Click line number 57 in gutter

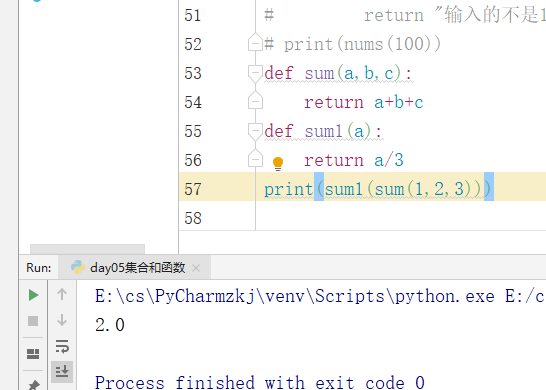pos(193,189)
